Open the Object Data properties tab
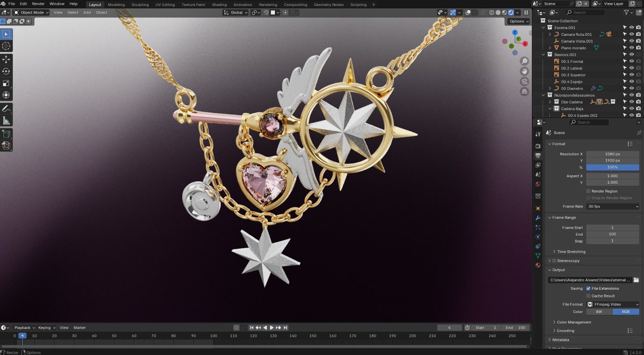This screenshot has width=644, height=355. click(538, 256)
